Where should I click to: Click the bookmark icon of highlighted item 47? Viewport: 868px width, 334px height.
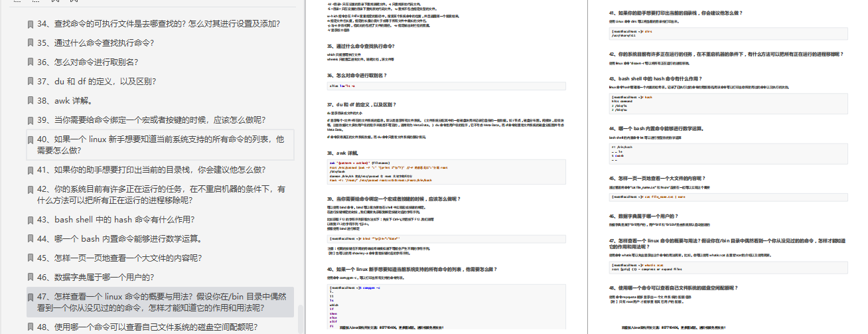click(x=31, y=297)
